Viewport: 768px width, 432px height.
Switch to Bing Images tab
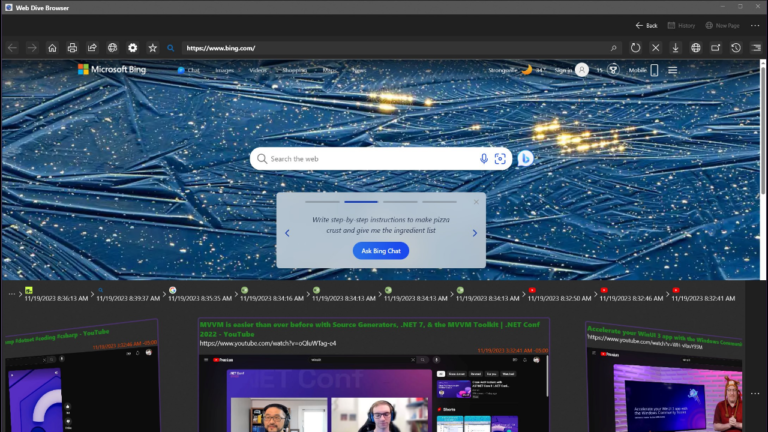[x=224, y=70]
